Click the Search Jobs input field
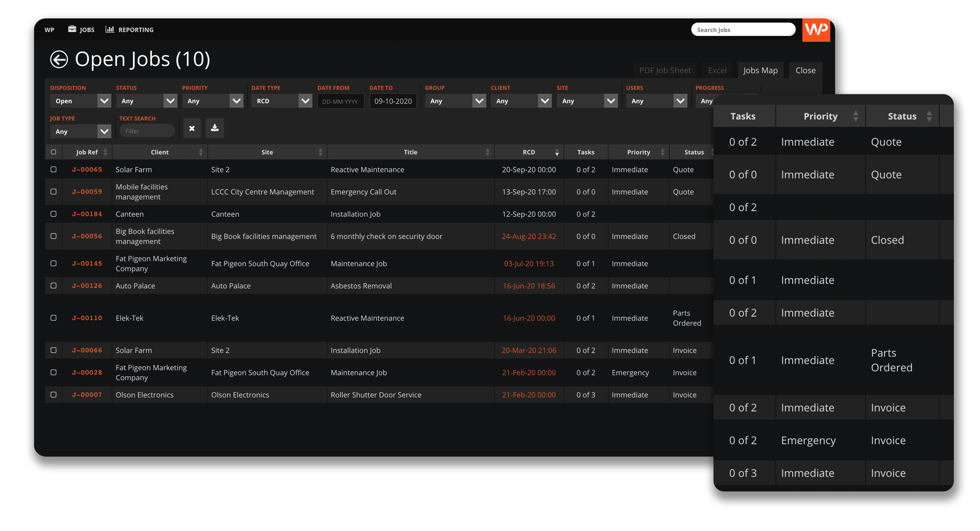 [743, 30]
